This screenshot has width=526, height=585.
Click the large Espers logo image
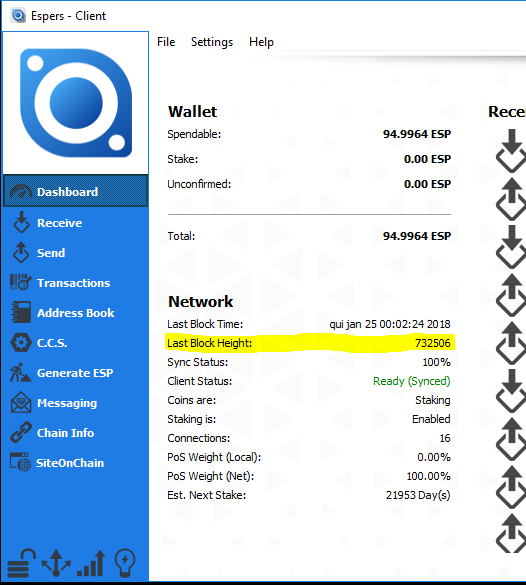(76, 103)
